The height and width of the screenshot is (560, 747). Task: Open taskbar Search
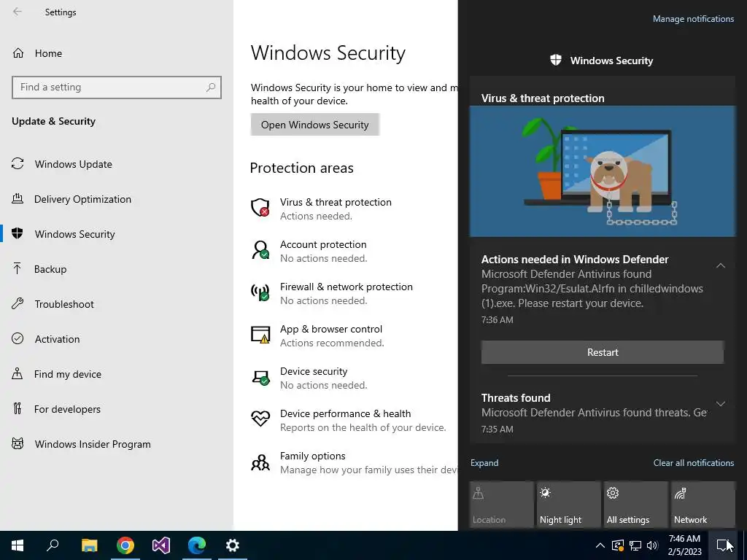[x=53, y=545]
